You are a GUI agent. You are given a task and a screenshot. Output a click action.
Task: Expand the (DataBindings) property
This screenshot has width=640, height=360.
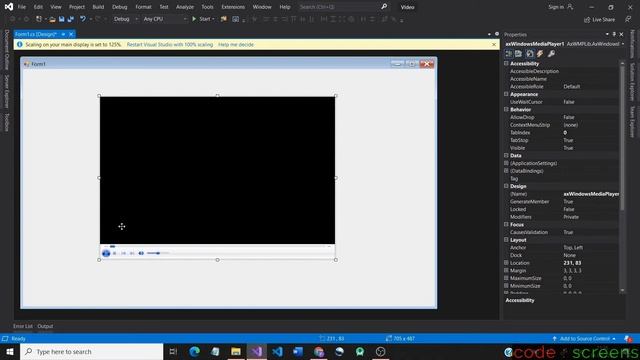coord(506,171)
